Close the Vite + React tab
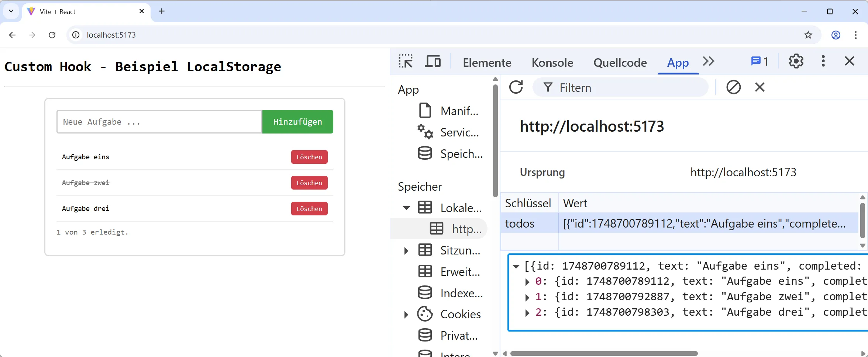The height and width of the screenshot is (357, 868). 142,11
